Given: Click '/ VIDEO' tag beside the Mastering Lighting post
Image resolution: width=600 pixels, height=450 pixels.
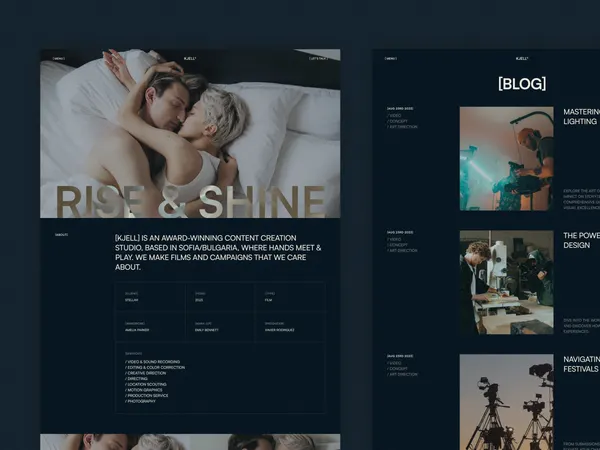Looking at the screenshot, I should (x=394, y=115).
